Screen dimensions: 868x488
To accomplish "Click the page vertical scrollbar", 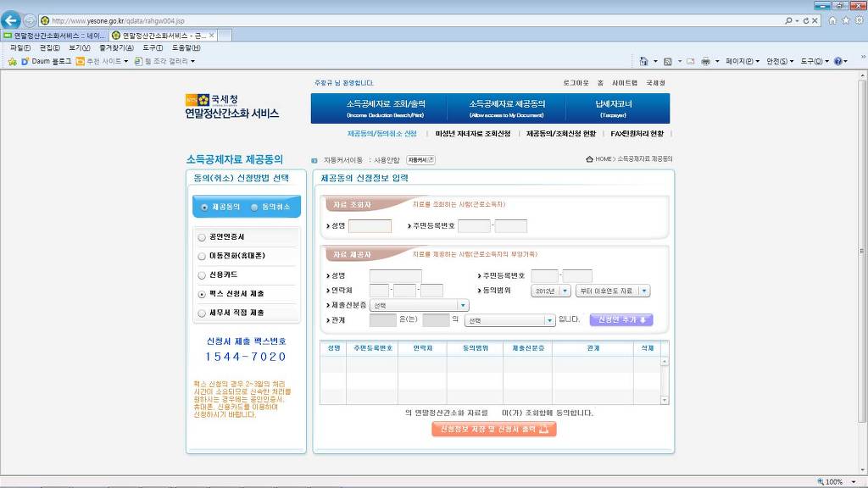I will [862, 252].
